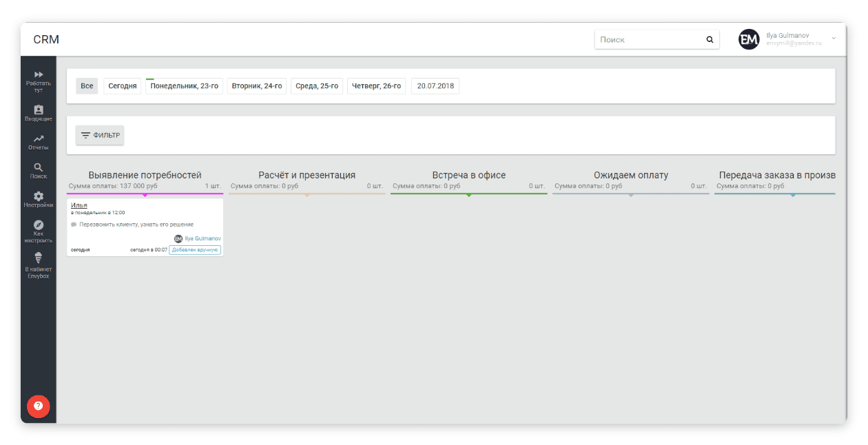Select Понедельник, 23-го date filter
The height and width of the screenshot is (445, 868).
click(x=184, y=86)
